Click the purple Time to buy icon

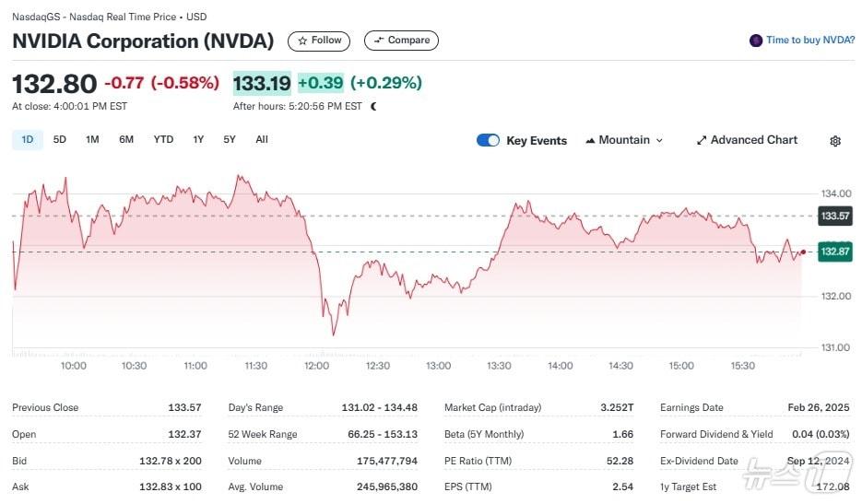click(x=756, y=41)
